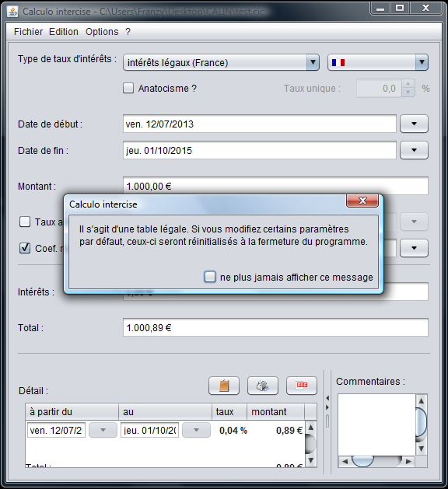Viewport: 448px width, 489px height.
Task: Click the 'taux' column header
Action: [x=229, y=412]
